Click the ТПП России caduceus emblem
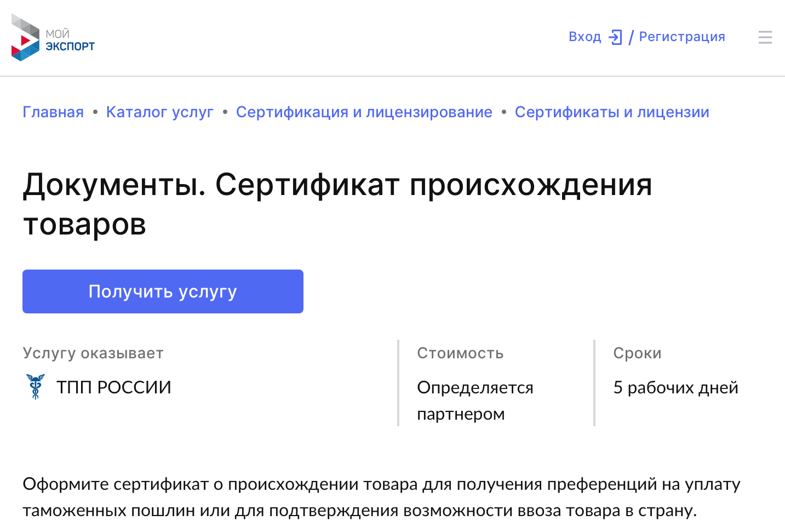 coord(36,387)
